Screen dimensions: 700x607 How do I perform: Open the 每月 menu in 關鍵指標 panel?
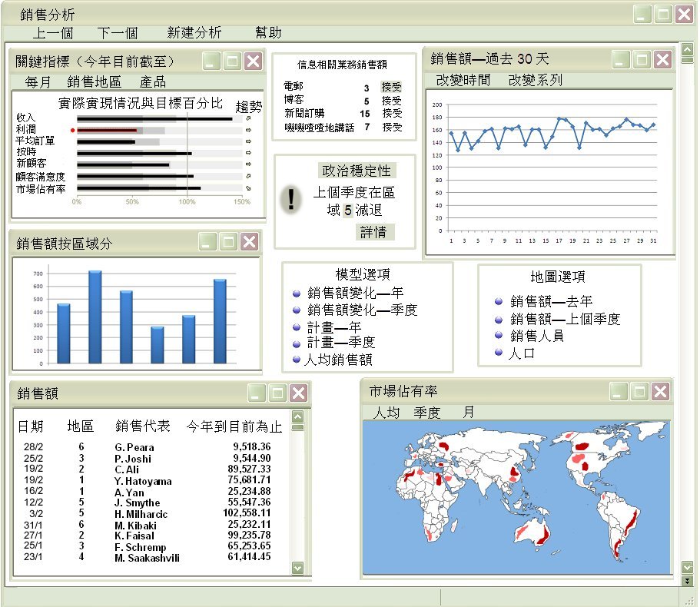pos(38,82)
